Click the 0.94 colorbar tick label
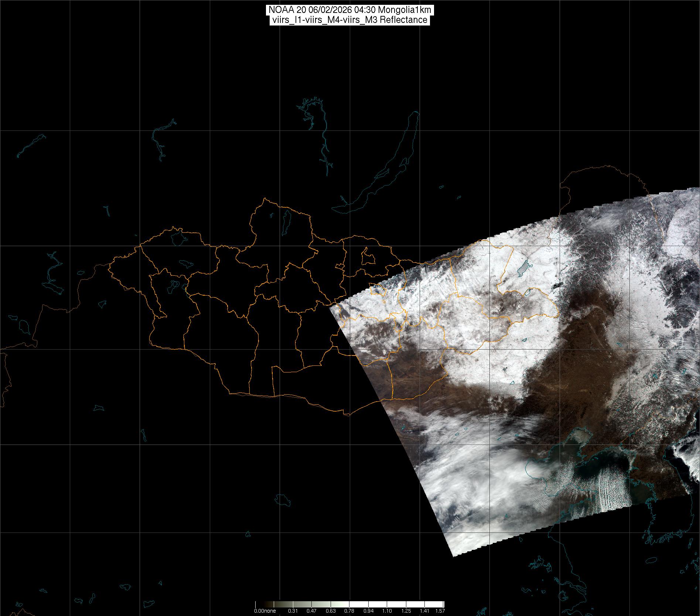Image resolution: width=700 pixels, height=616 pixels. tap(368, 611)
